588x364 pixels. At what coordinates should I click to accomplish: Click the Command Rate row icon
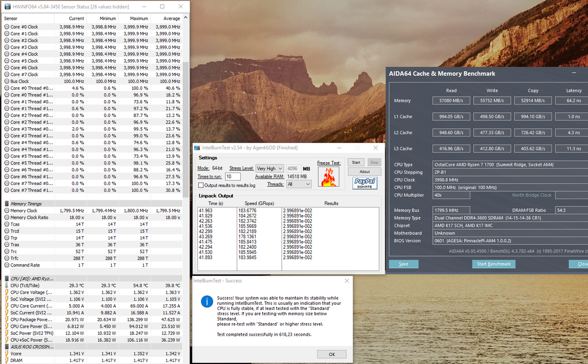pyautogui.click(x=7, y=265)
